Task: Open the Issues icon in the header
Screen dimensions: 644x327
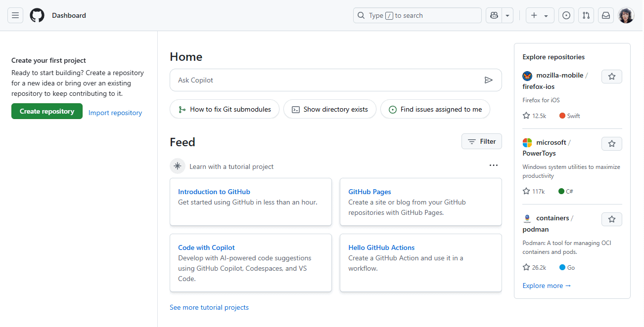Action: (566, 15)
